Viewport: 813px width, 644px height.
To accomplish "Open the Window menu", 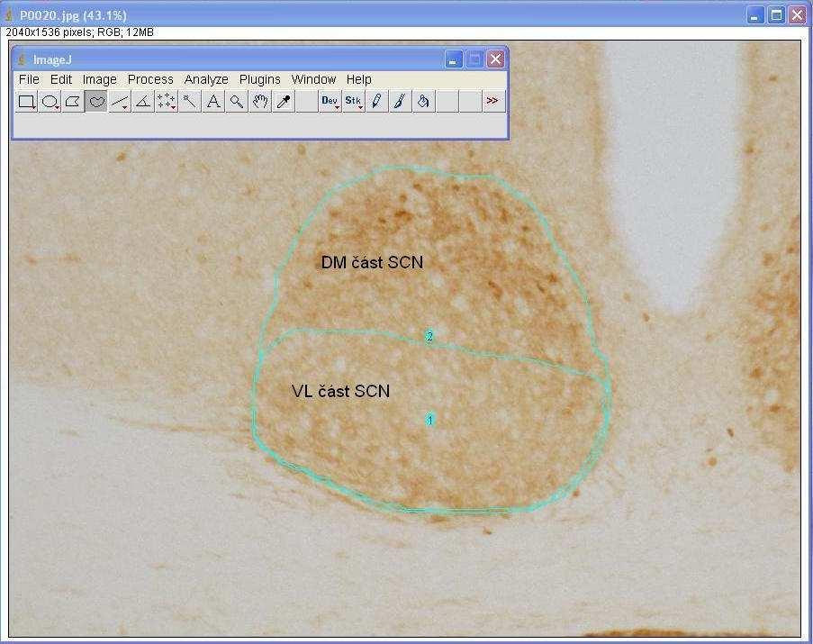I will (313, 79).
